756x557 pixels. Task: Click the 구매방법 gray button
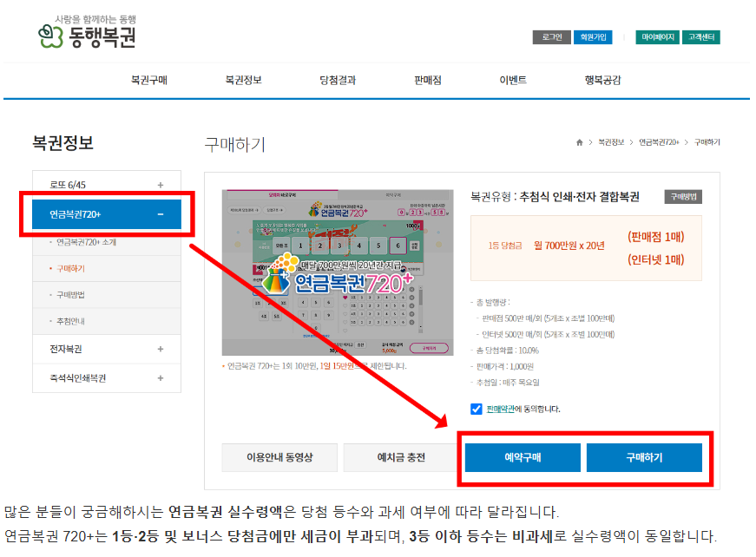[683, 197]
